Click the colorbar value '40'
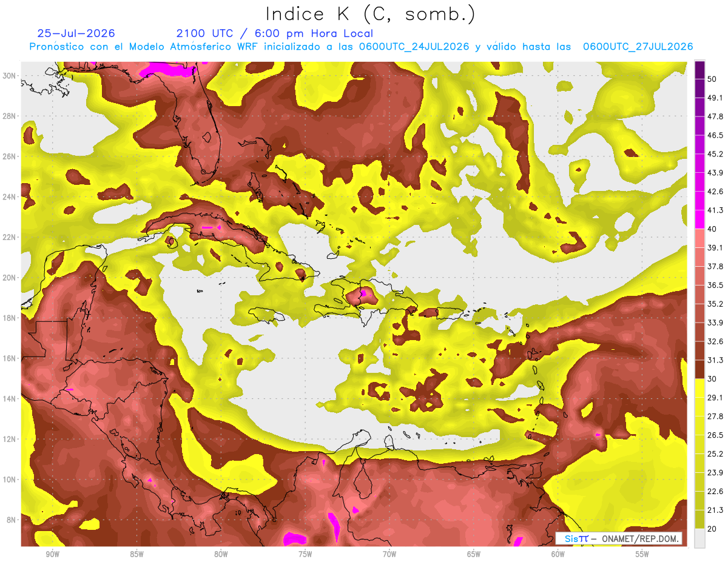Screen dimensions: 728x562 tap(712, 229)
